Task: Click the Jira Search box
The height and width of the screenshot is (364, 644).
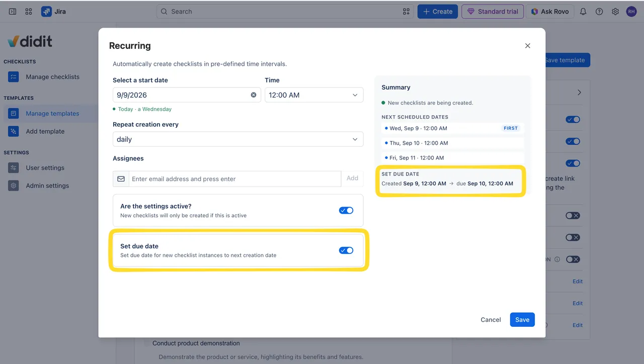Action: [285, 12]
